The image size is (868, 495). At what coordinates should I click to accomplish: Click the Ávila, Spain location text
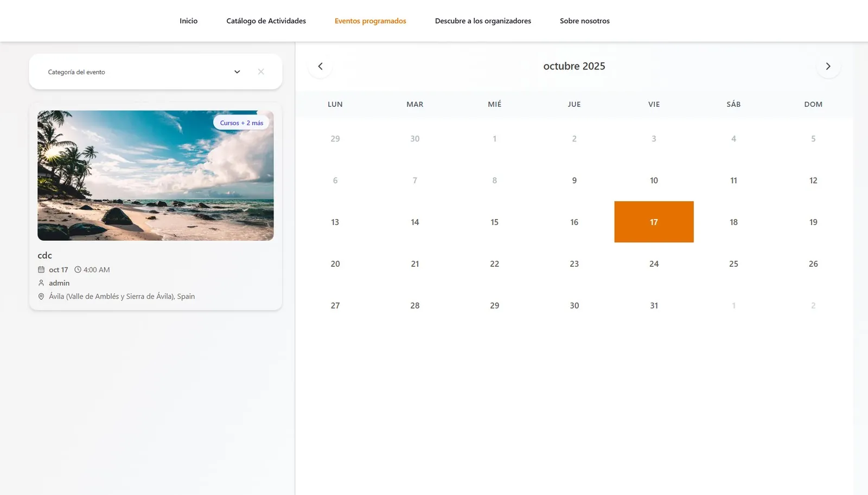(x=122, y=297)
